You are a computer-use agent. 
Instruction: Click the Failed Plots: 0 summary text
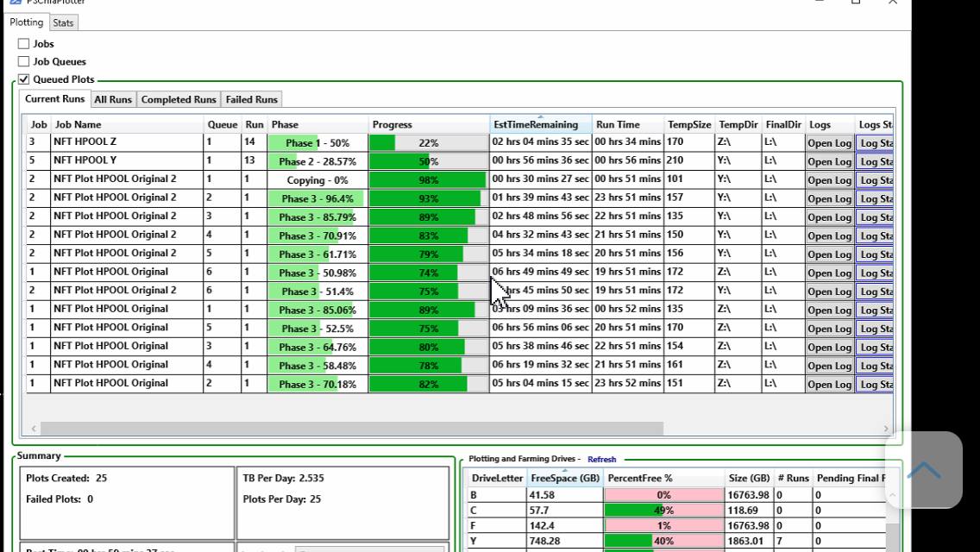[60, 499]
